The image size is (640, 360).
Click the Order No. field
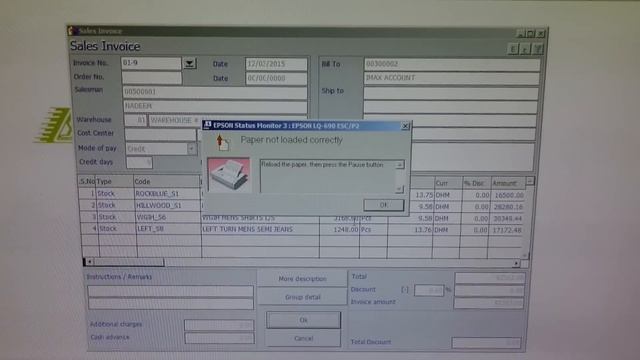click(151, 78)
